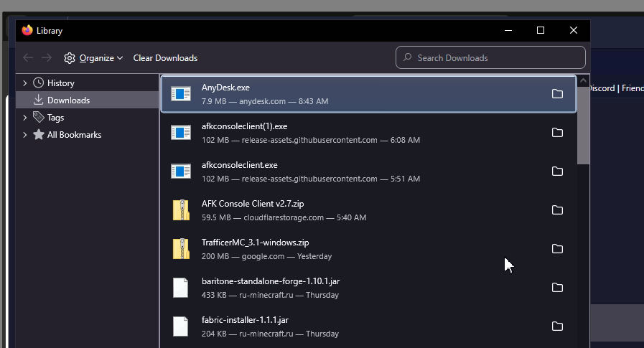Click the AnyDesk.exe file type icon
This screenshot has height=348, width=644.
[x=181, y=94]
